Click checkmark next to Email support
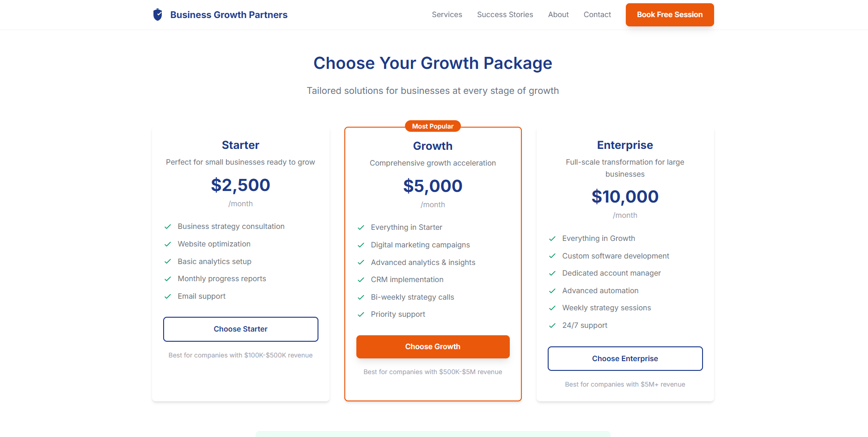Image resolution: width=868 pixels, height=437 pixels. click(168, 296)
